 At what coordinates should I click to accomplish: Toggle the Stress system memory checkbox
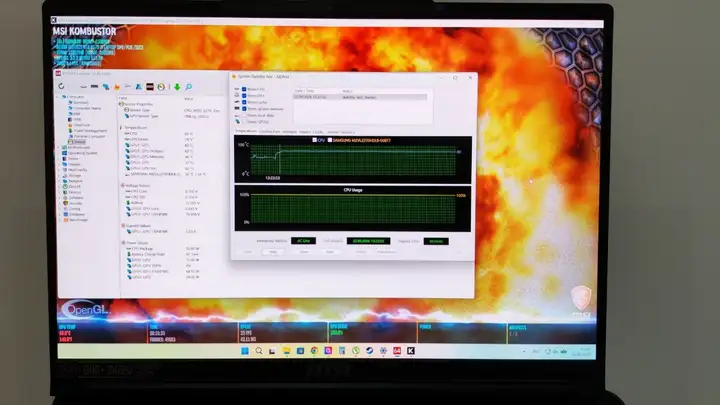(244, 109)
